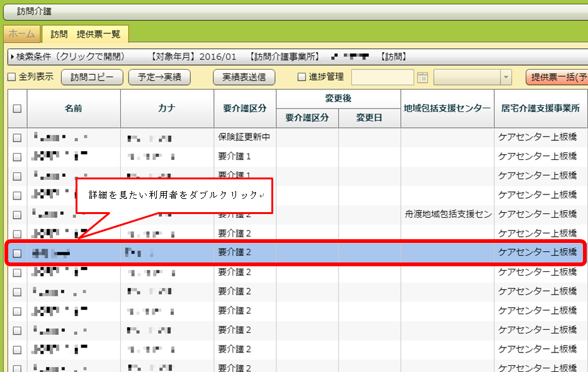The width and height of the screenshot is (588, 372).
Task: Switch to the ホーム tab
Action: (22, 34)
